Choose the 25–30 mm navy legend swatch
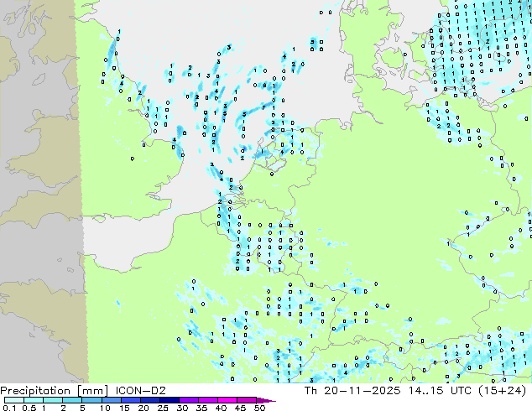Screen dimensions: 532x411 click(169, 400)
